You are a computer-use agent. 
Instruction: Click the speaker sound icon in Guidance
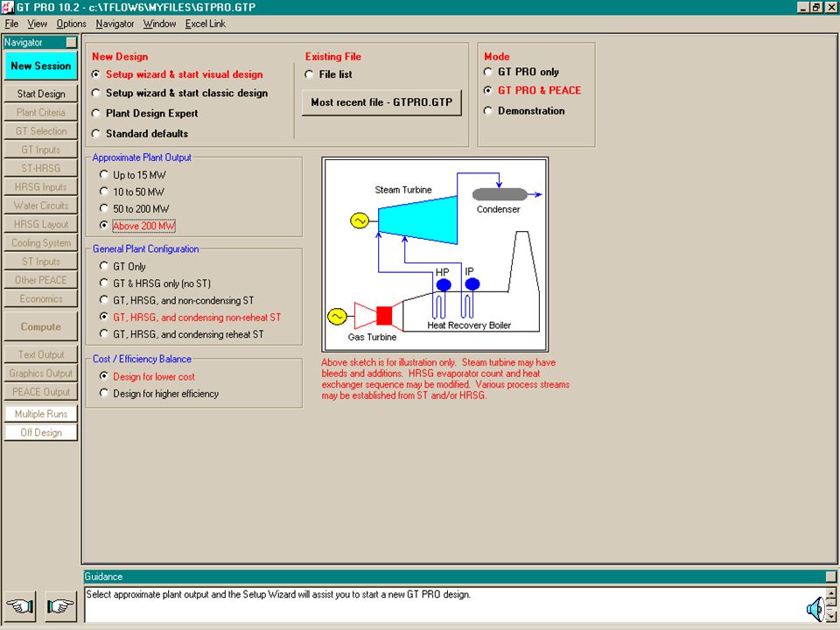[815, 609]
